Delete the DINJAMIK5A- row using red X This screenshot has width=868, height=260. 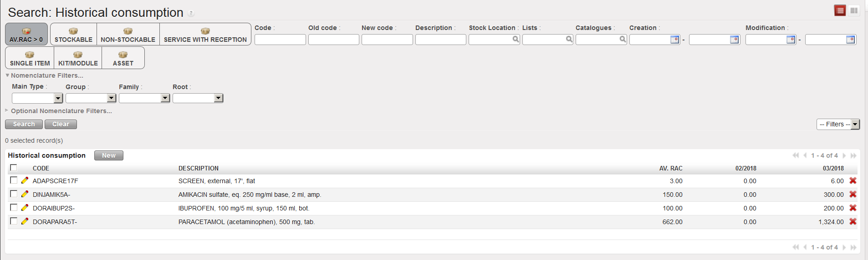point(853,194)
